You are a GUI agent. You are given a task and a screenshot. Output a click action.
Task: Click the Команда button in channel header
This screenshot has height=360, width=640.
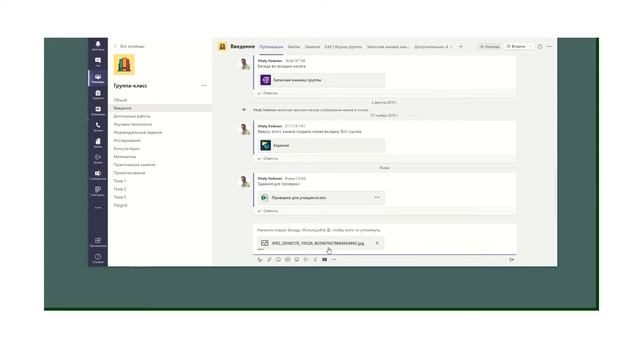[x=489, y=47]
